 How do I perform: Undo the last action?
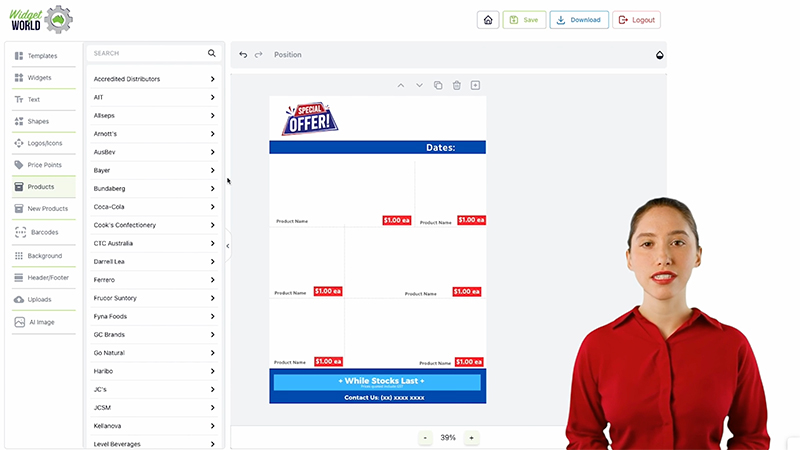[x=243, y=55]
